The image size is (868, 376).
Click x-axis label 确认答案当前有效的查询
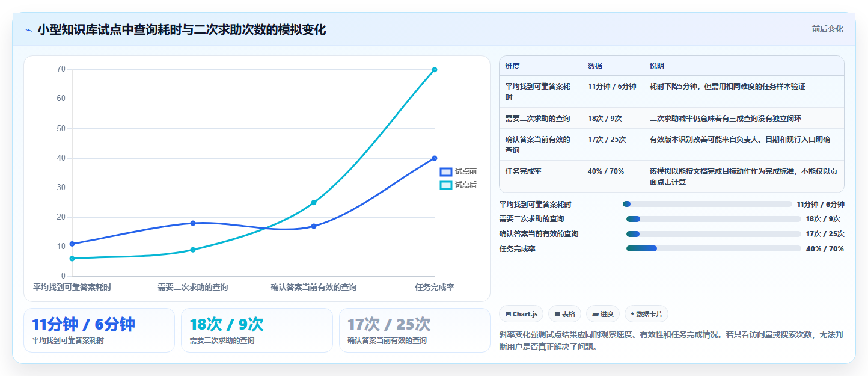(x=314, y=288)
